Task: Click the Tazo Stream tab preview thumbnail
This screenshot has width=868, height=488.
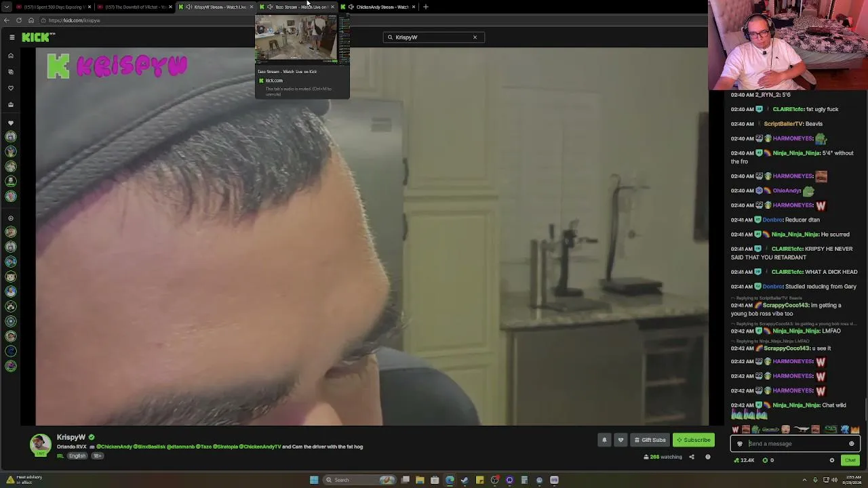Action: 302,39
